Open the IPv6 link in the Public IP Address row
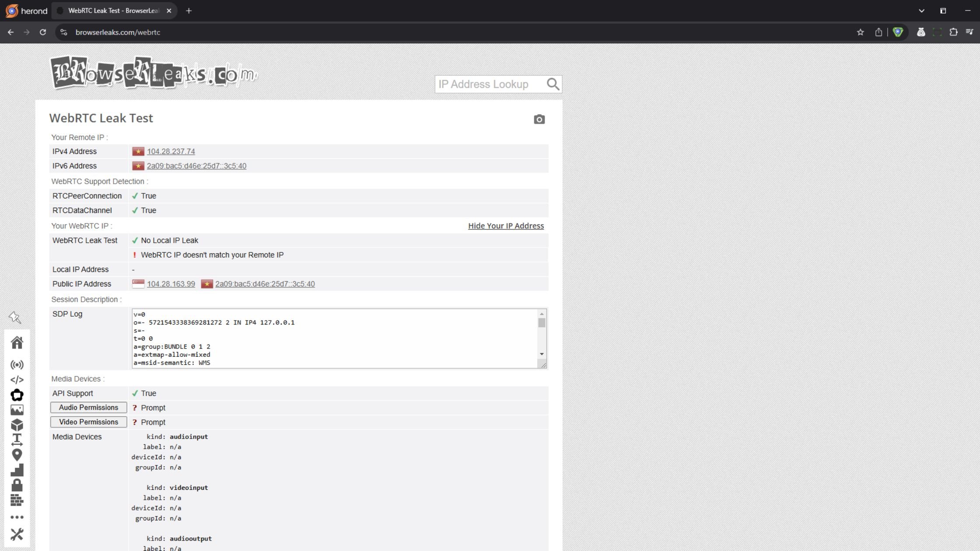980x551 pixels. [x=265, y=284]
